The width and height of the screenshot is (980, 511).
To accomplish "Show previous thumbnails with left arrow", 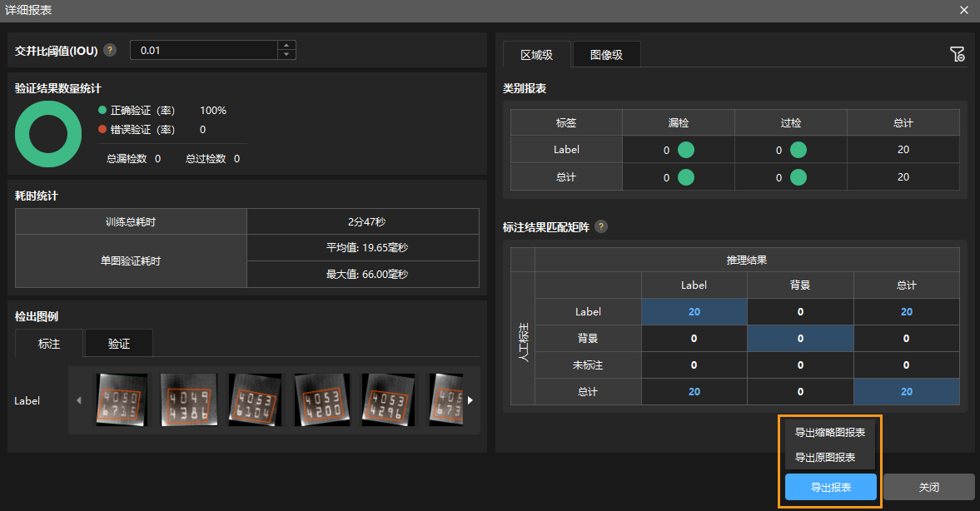I will [79, 400].
